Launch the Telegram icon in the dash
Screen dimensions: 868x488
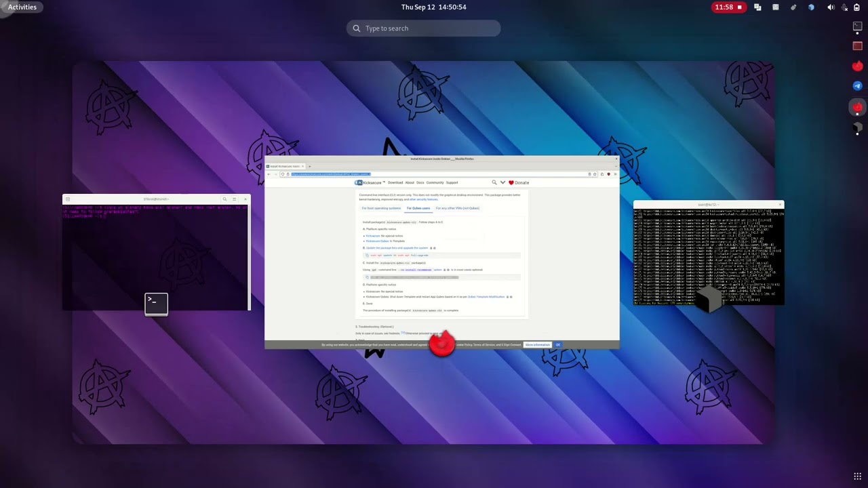tap(857, 86)
